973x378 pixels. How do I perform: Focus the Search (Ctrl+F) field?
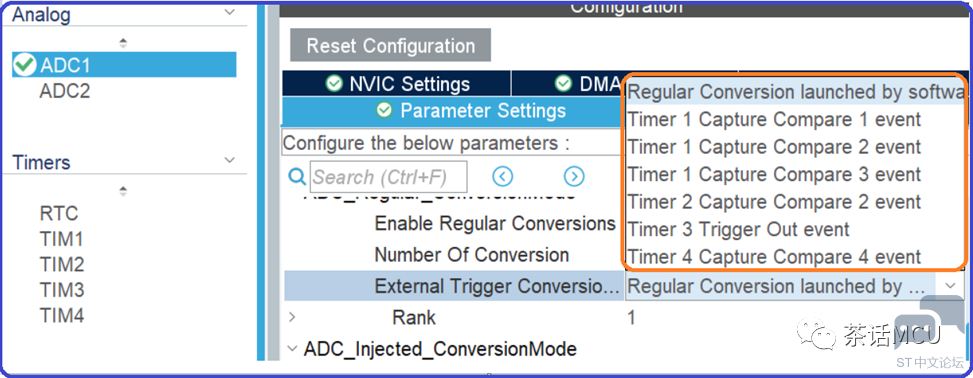388,178
